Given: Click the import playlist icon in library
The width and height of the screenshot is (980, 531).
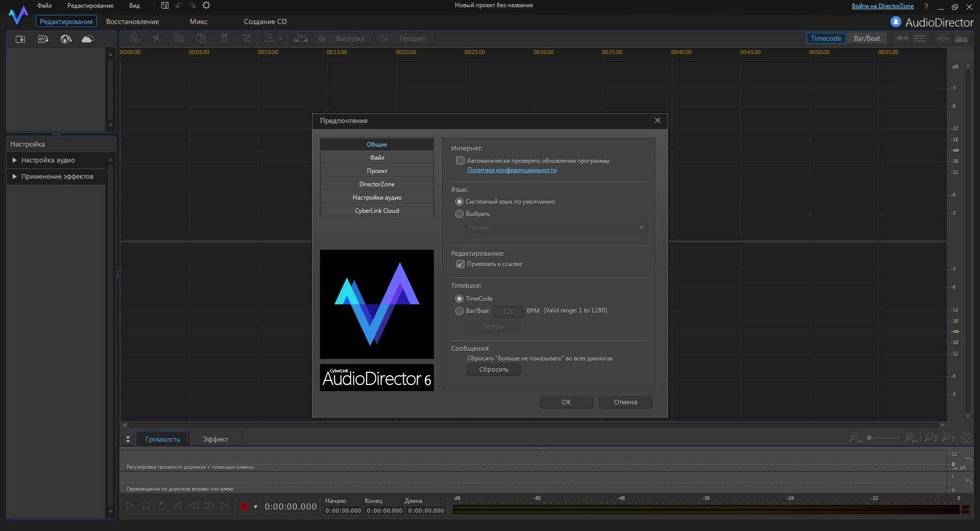Looking at the screenshot, I should pos(43,39).
